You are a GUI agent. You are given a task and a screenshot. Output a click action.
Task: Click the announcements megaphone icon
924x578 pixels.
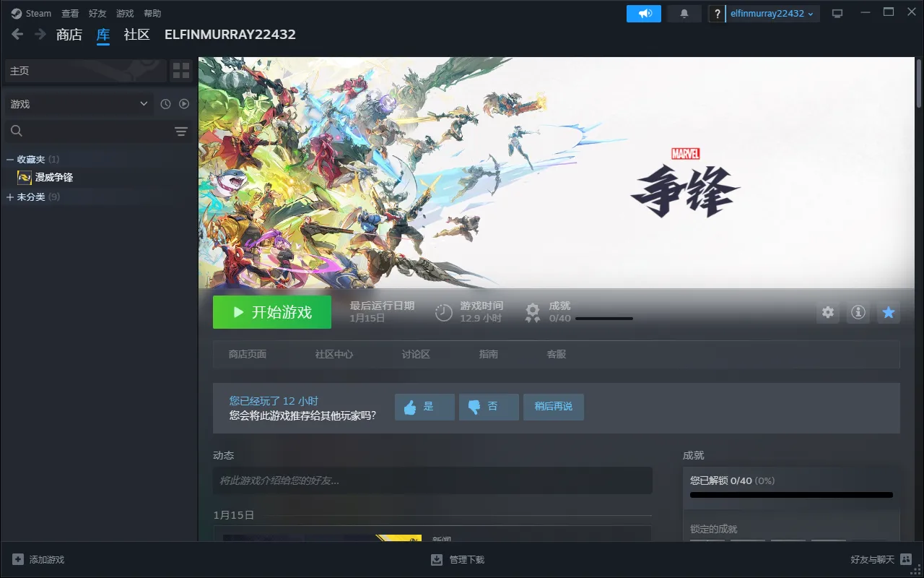pyautogui.click(x=644, y=14)
